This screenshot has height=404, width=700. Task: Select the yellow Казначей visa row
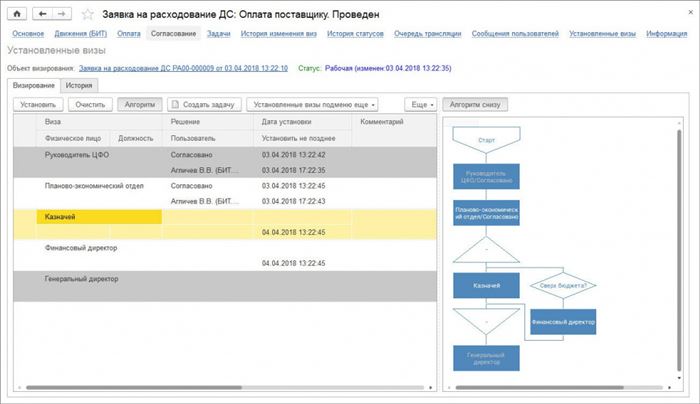(225, 225)
